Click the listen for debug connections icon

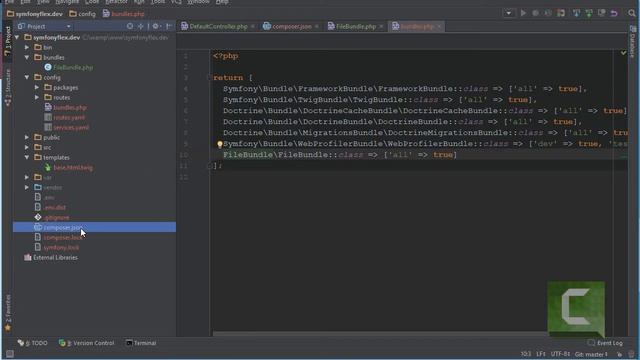coord(561,13)
